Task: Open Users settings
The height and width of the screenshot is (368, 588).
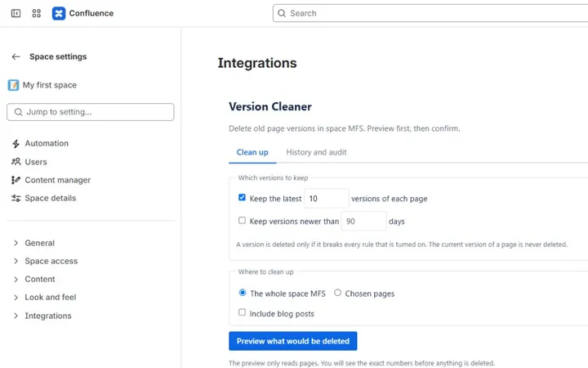Action: [36, 162]
